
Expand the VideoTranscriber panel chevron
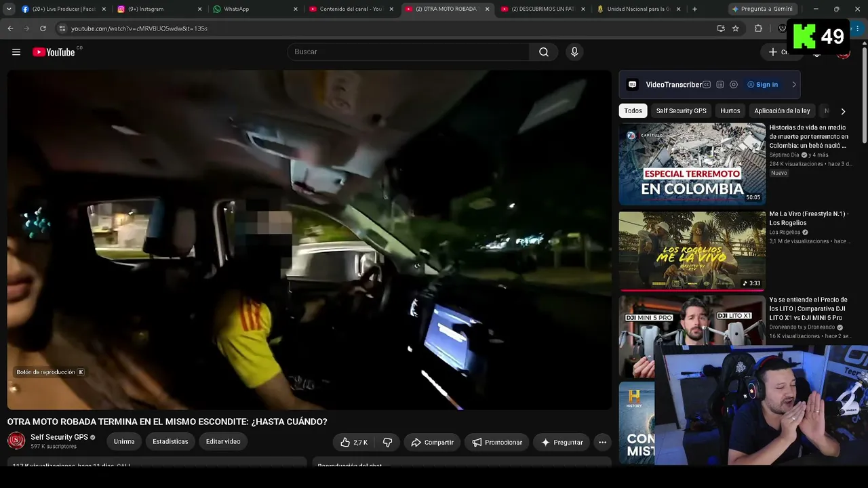coord(794,85)
